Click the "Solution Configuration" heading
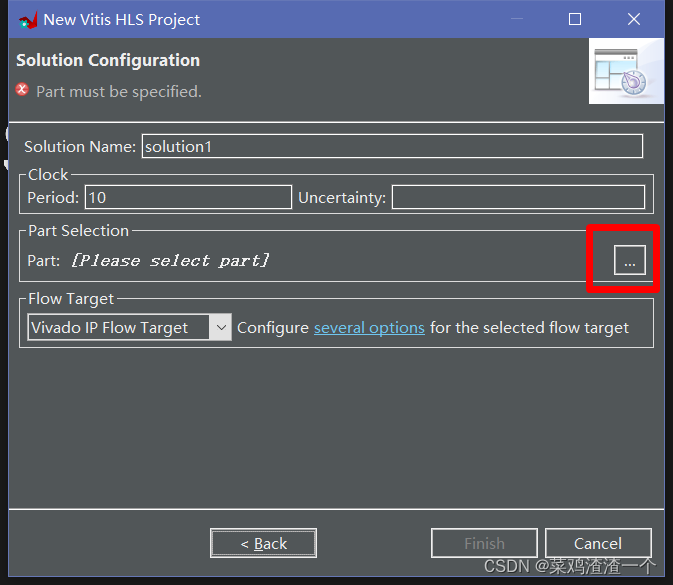The width and height of the screenshot is (673, 585). point(108,60)
